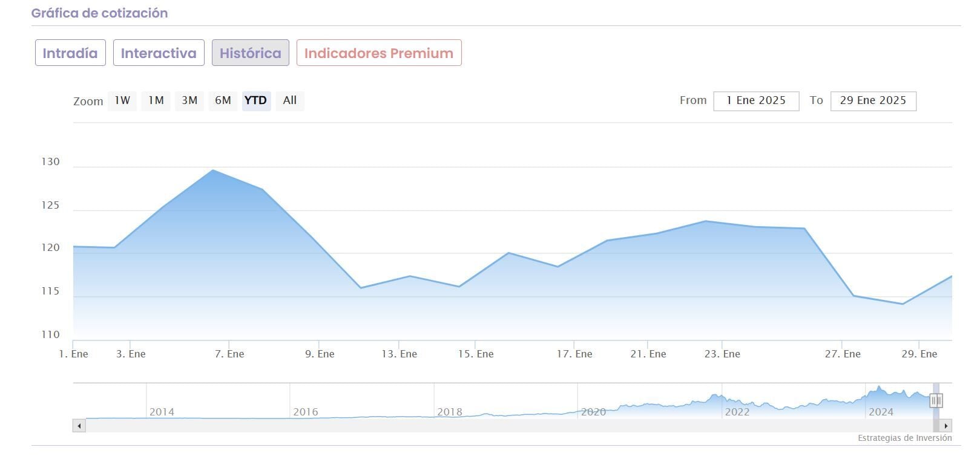Open the Estrategias de Inversión credit link

(x=904, y=438)
